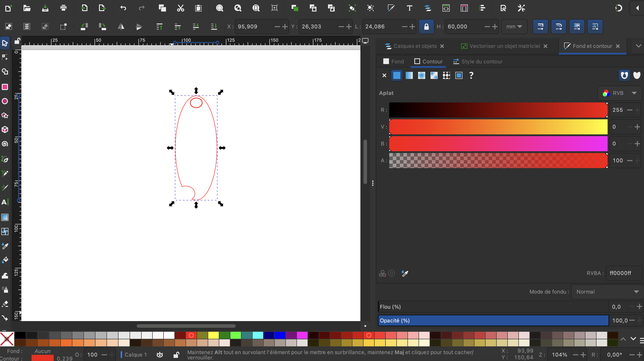The height and width of the screenshot is (361, 644).
Task: Click the RVBA hex color field
Action: 623,273
